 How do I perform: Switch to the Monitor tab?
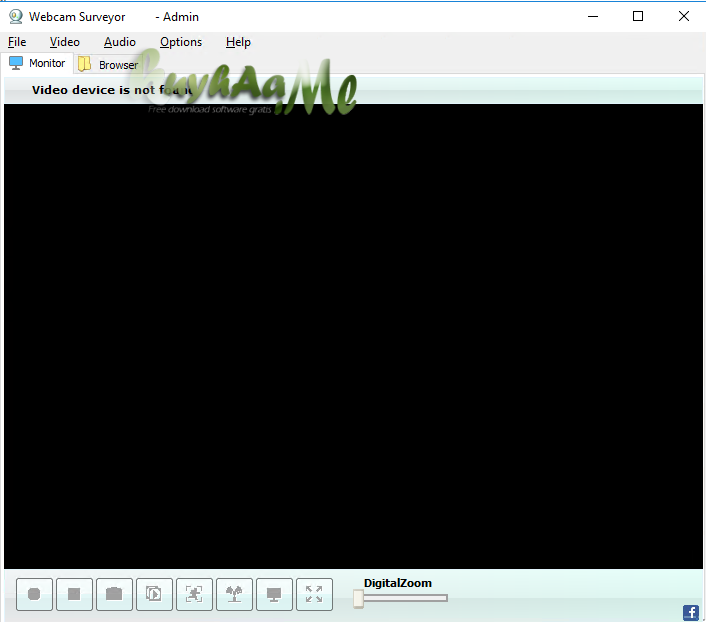pos(37,63)
